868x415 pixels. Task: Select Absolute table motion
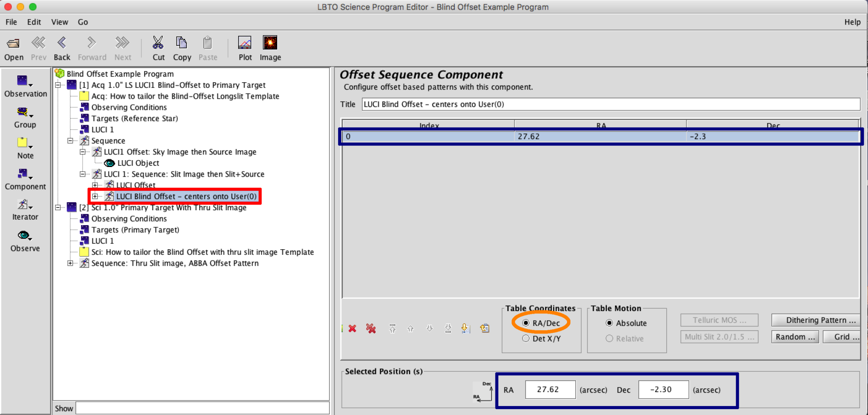pos(609,323)
